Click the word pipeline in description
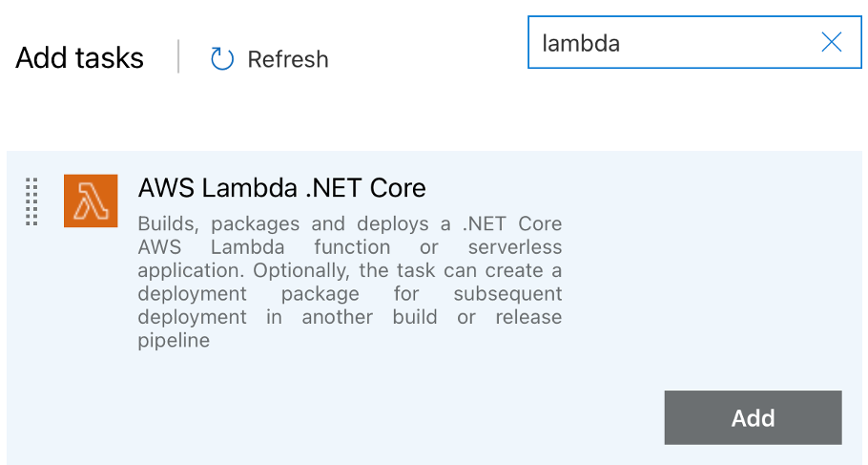The height and width of the screenshot is (465, 868). (x=174, y=340)
